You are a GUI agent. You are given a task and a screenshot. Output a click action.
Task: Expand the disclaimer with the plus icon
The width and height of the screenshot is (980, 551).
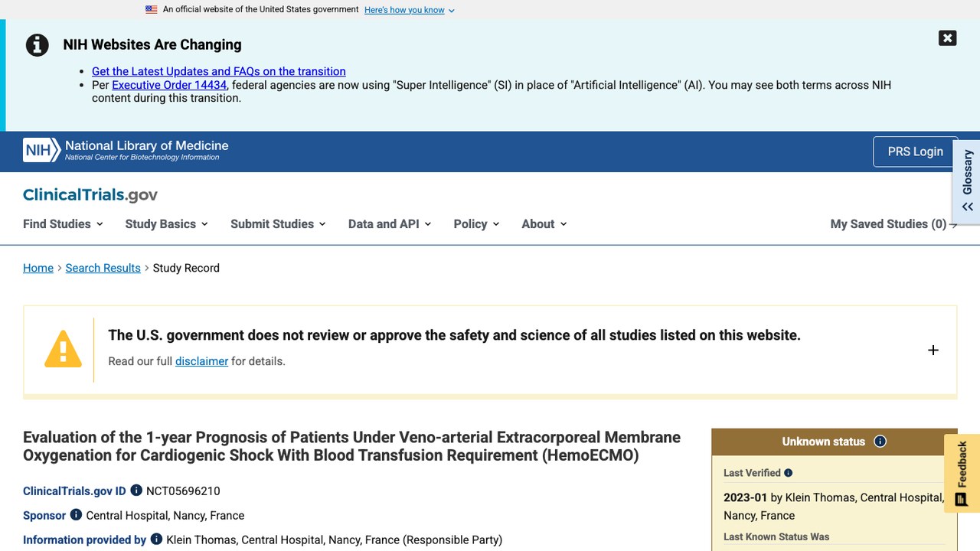pos(933,350)
